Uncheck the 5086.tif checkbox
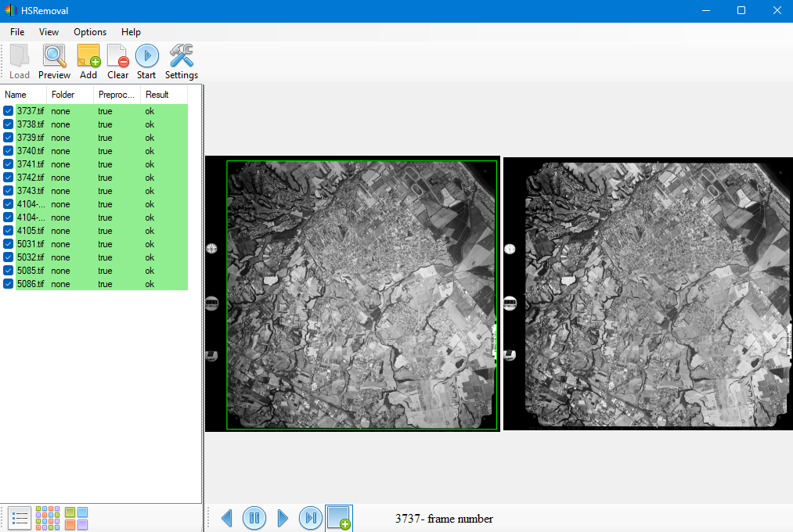The image size is (793, 532). click(x=8, y=283)
